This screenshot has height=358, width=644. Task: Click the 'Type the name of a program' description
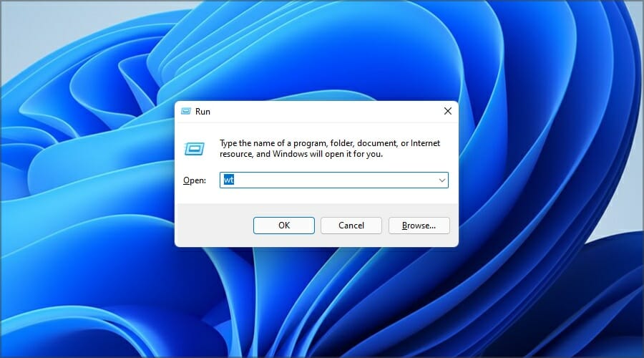[330, 148]
